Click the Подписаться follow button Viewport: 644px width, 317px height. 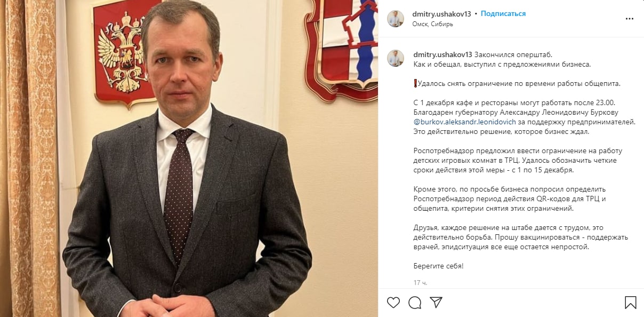pos(503,14)
